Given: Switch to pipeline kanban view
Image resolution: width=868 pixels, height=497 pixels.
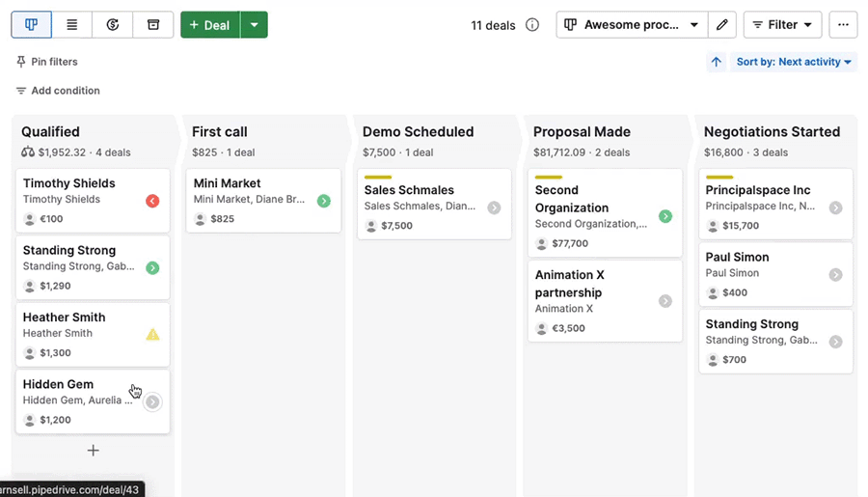Looking at the screenshot, I should tap(32, 25).
